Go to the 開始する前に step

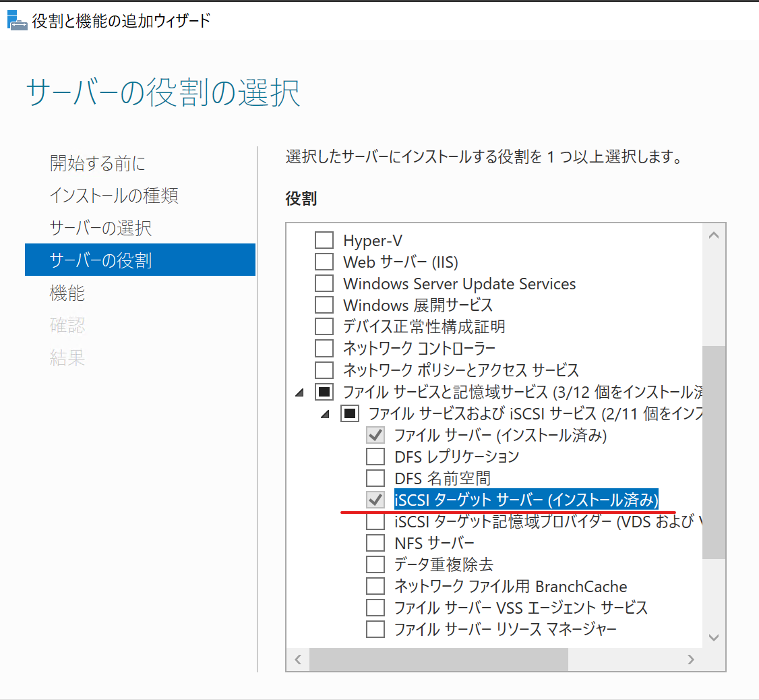click(97, 163)
